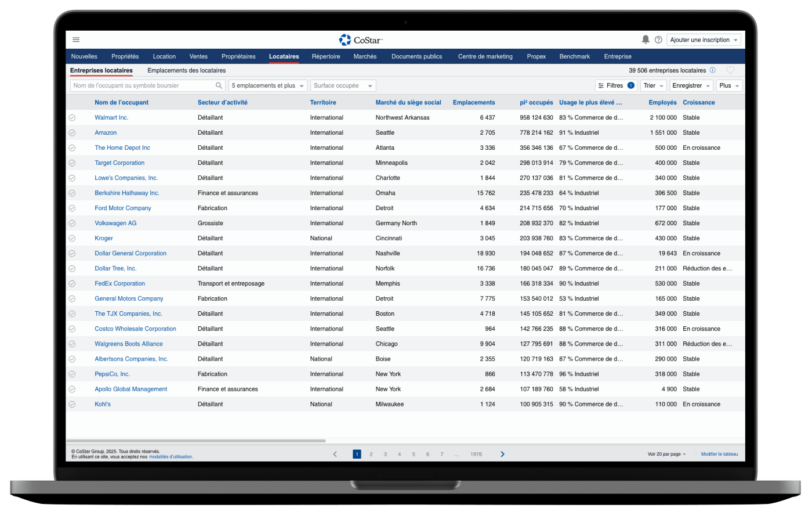Check the Amazon row circle
Image resolution: width=812 pixels, height=519 pixels.
(72, 133)
